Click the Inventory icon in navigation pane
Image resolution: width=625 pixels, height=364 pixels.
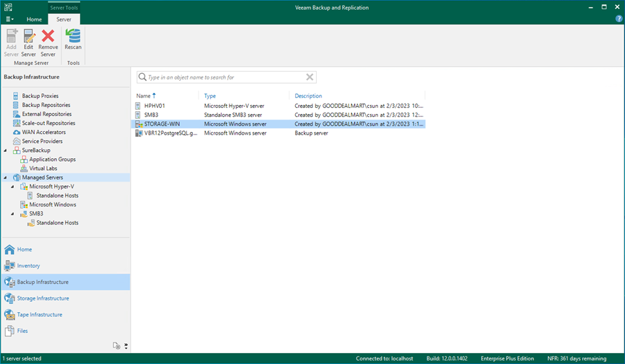[10, 266]
